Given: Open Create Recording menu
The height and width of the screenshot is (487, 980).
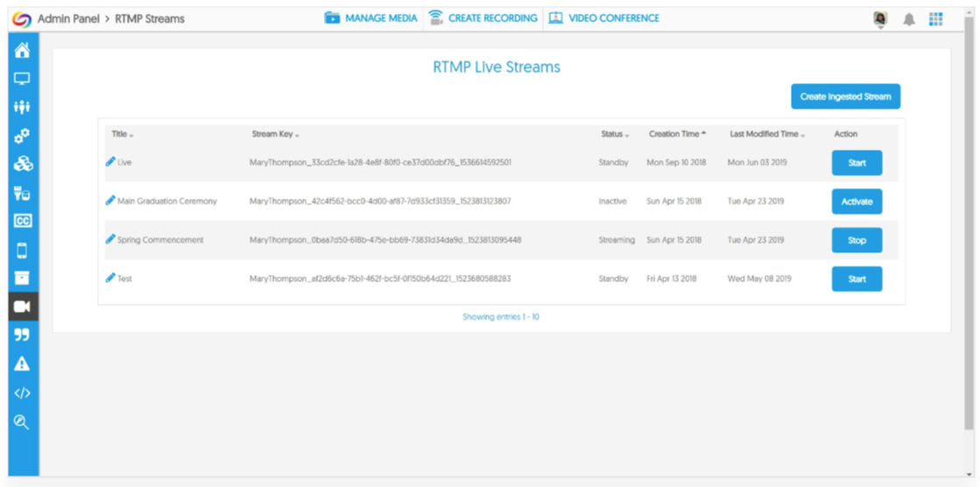Looking at the screenshot, I should (x=483, y=18).
